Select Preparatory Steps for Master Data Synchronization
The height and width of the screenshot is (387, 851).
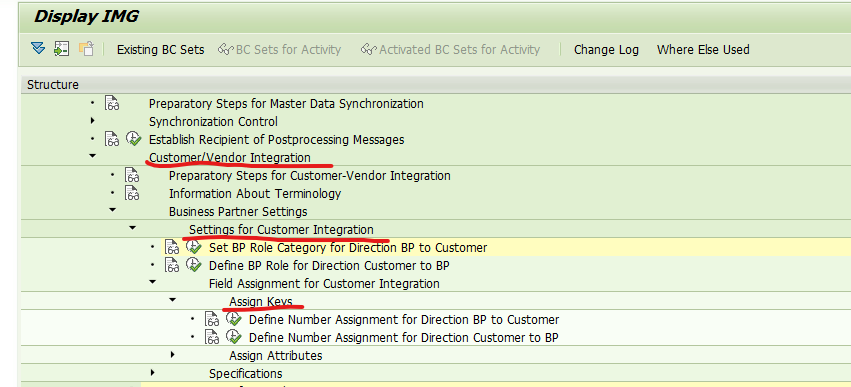(286, 104)
